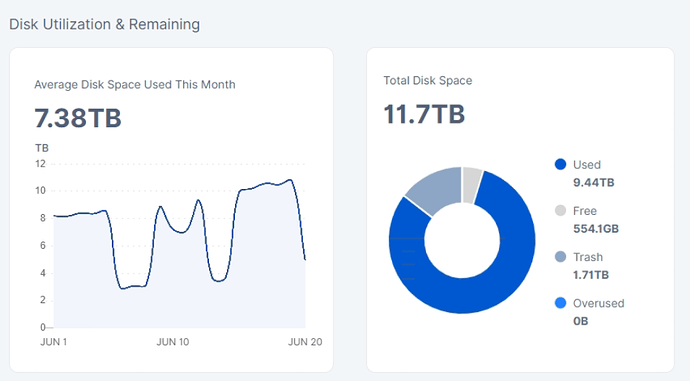Click the 11.7TB total disk space value
This screenshot has width=690, height=381.
click(424, 114)
